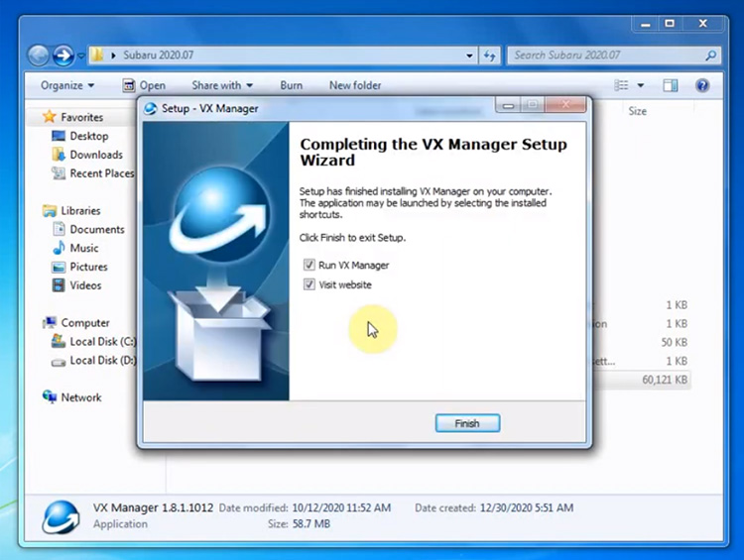This screenshot has height=560, width=744.
Task: Click the Documents icon in sidebar
Action: 59,229
